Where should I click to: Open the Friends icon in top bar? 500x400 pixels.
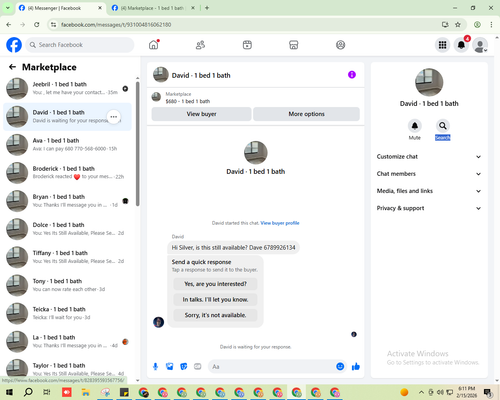(x=200, y=45)
